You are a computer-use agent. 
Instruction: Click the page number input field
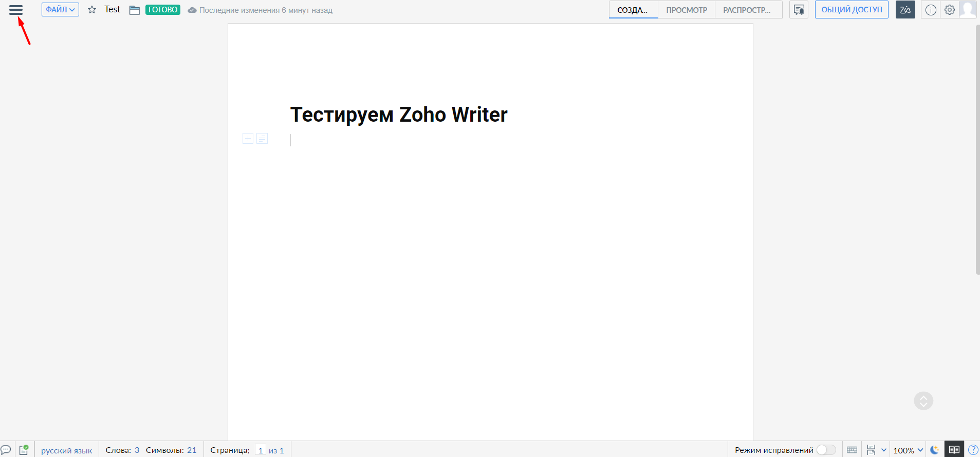pos(261,450)
